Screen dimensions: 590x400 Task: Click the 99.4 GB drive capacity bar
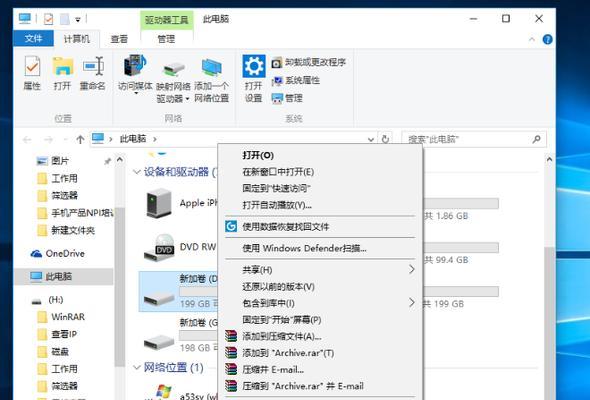[461, 247]
